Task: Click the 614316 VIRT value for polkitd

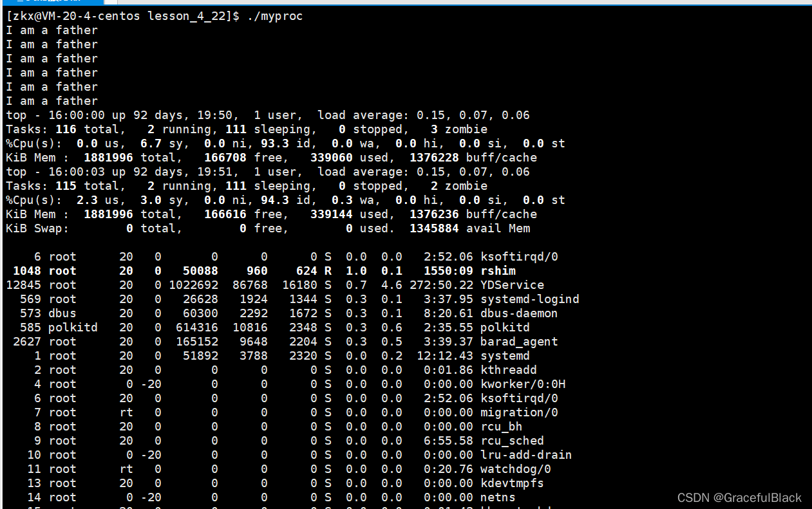Action: click(197, 328)
